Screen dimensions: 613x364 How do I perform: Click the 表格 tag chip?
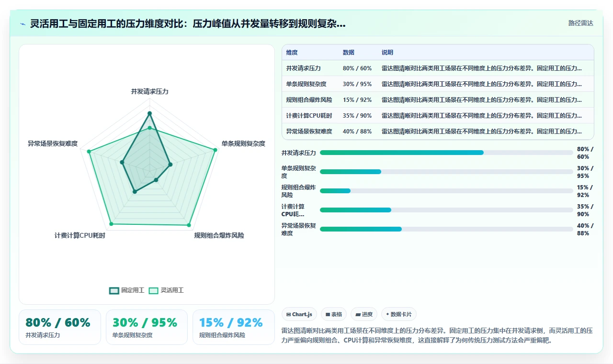click(x=334, y=314)
